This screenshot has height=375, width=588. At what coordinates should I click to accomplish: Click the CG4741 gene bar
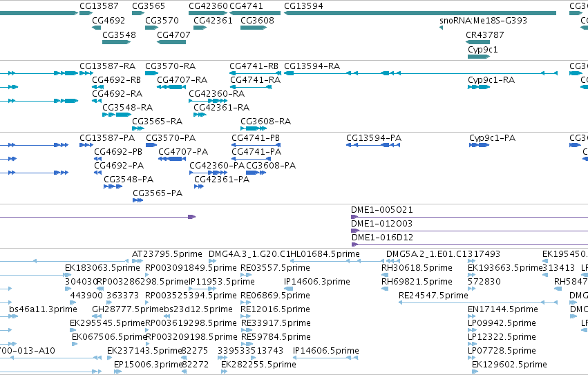255,13
